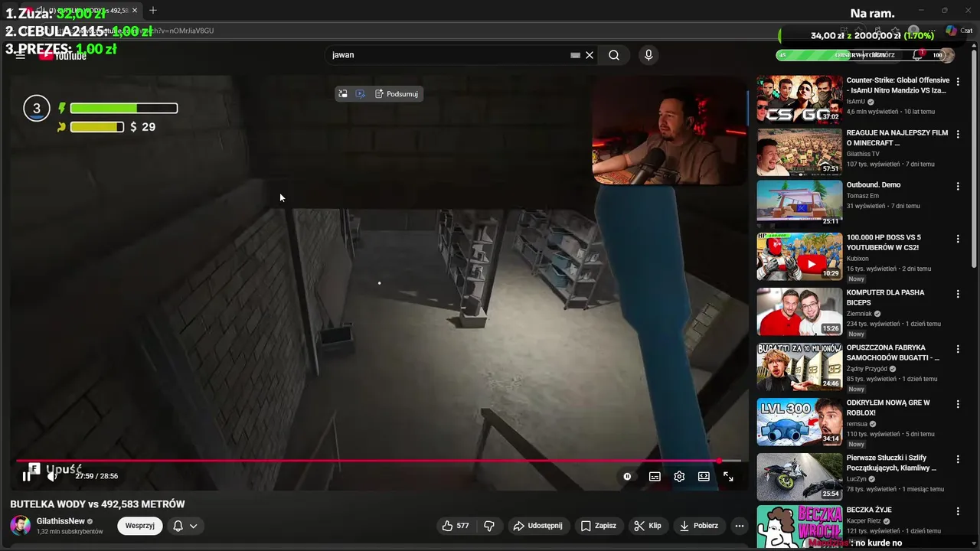Click the Udostępnij share button
This screenshot has width=980, height=551.
[537, 526]
